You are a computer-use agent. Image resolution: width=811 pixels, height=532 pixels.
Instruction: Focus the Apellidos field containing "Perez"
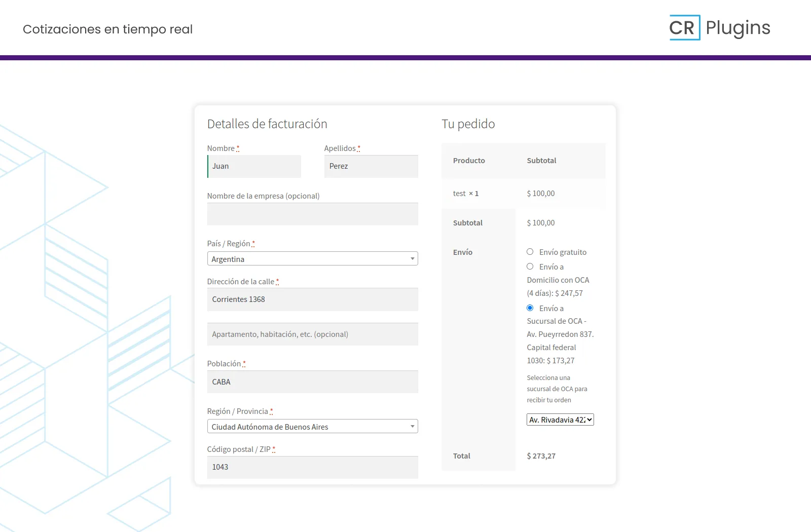(x=371, y=166)
